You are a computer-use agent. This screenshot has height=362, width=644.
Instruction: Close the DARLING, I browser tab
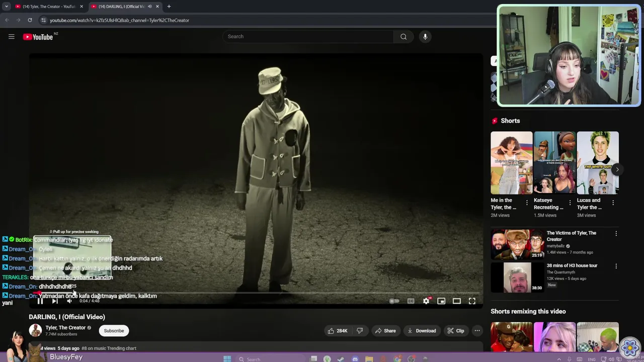[x=157, y=7]
